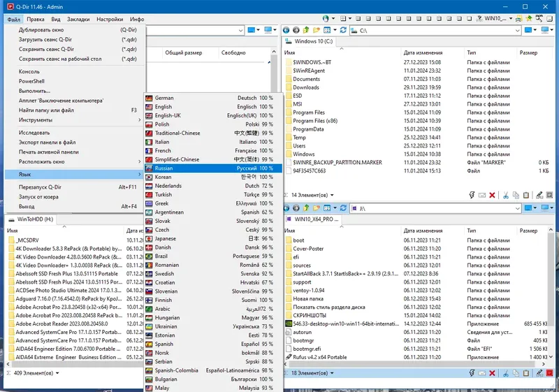Select English language from the list

click(213, 106)
